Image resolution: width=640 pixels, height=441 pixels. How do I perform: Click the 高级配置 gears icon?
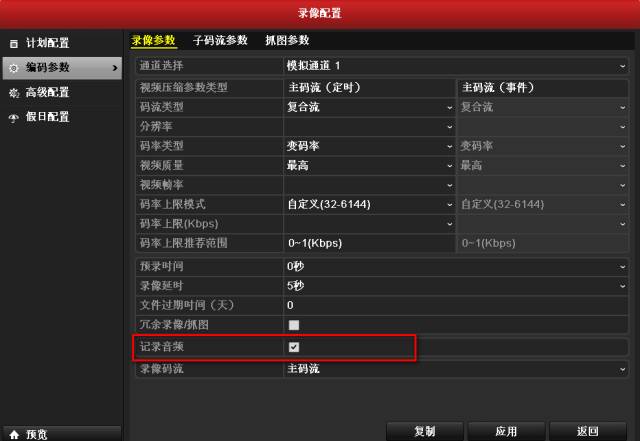point(14,93)
